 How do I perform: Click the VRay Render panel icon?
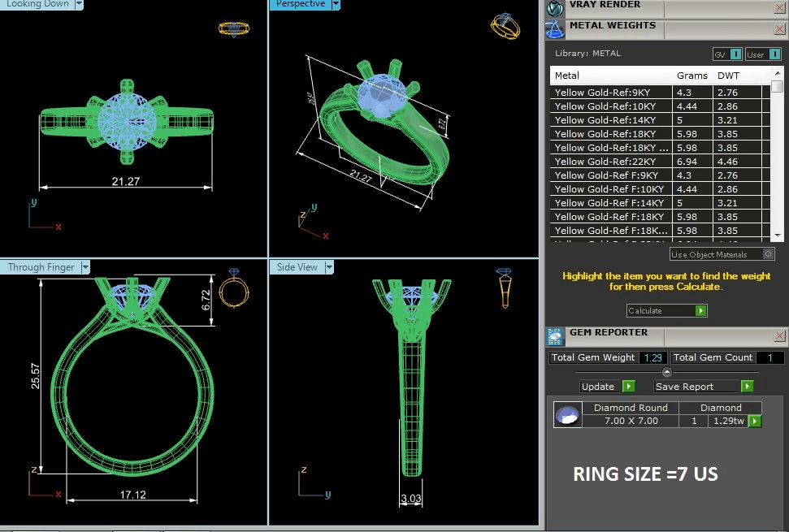tap(555, 8)
